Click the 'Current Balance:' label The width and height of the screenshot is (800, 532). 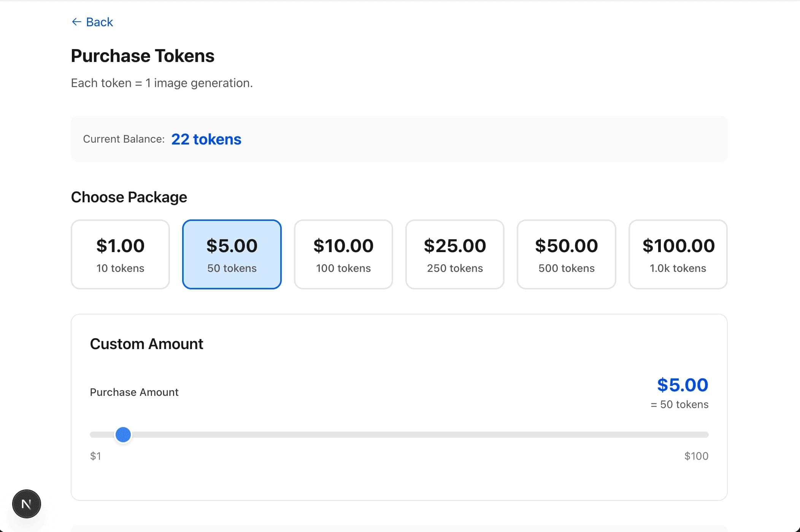pos(124,139)
